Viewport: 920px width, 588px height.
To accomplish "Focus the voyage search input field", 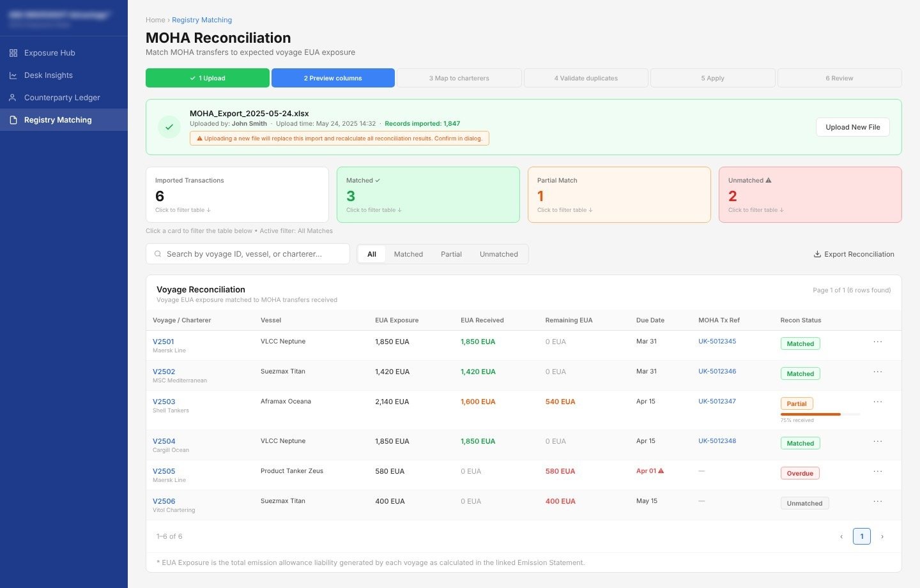I will coord(248,254).
